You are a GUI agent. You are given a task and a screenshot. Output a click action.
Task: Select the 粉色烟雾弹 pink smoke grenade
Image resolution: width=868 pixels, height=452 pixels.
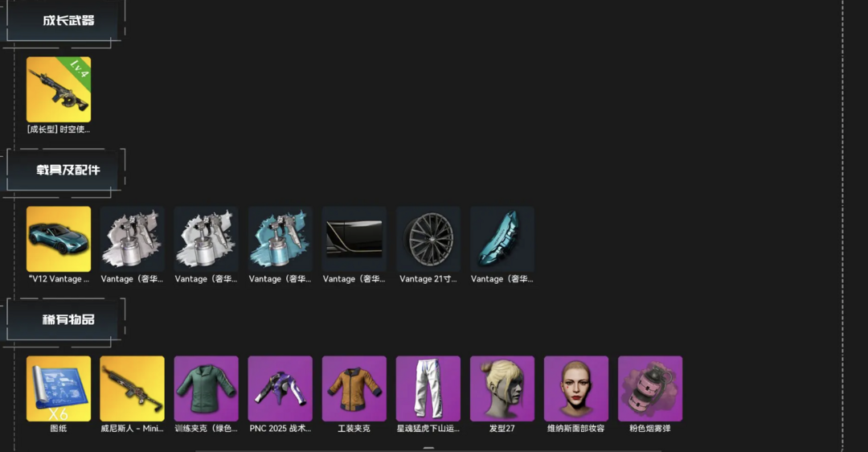click(x=650, y=388)
